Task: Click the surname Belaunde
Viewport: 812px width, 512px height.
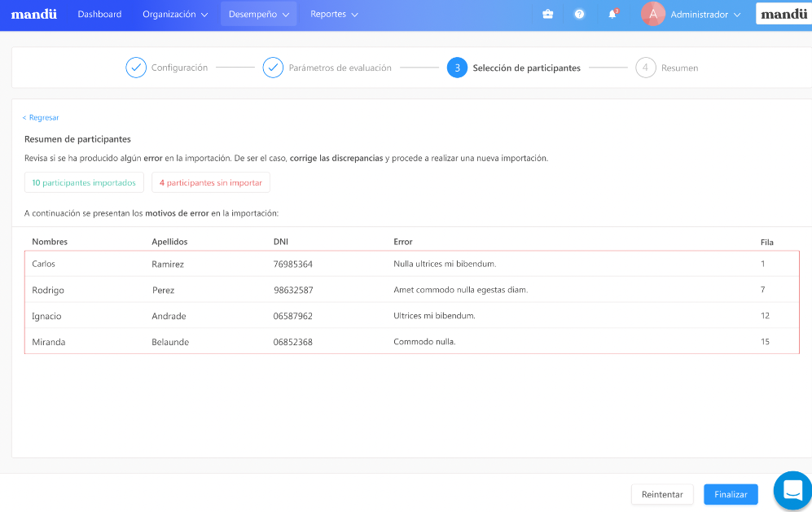Action: click(x=170, y=342)
